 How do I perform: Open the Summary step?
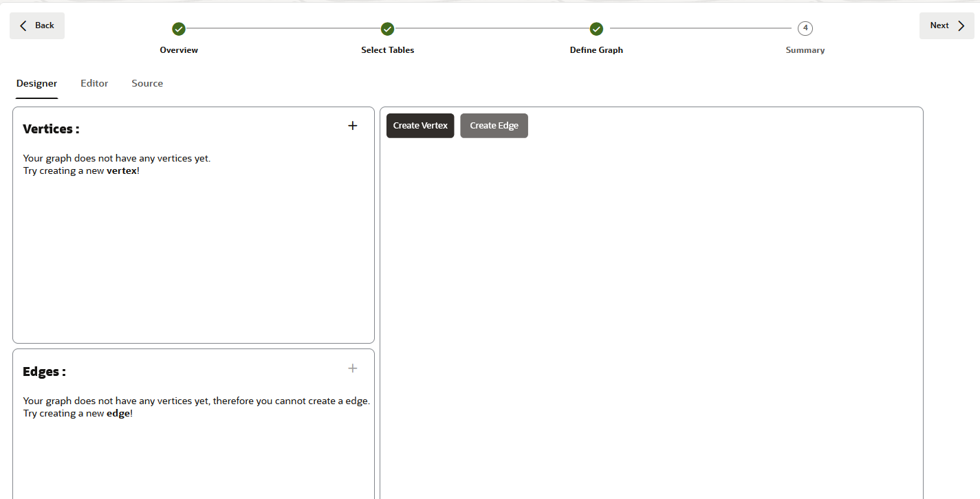[x=805, y=49]
